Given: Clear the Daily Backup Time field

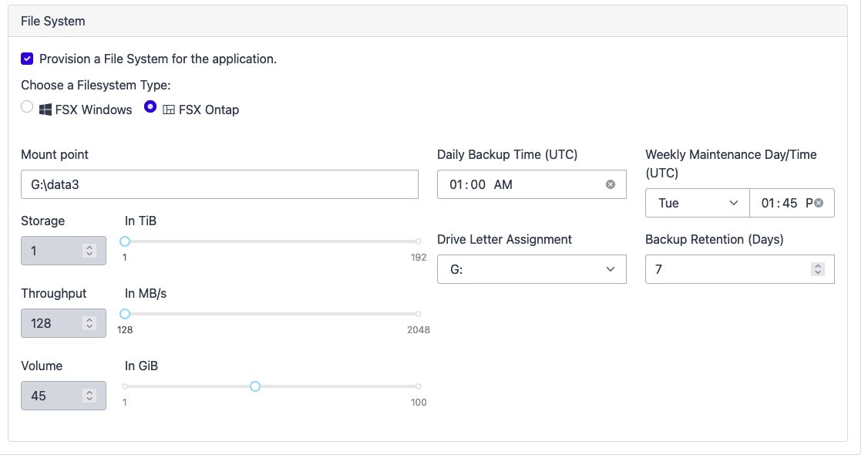Looking at the screenshot, I should tap(611, 184).
